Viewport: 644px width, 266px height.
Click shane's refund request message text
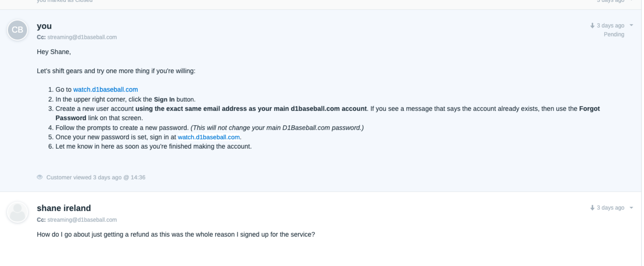[176, 235]
